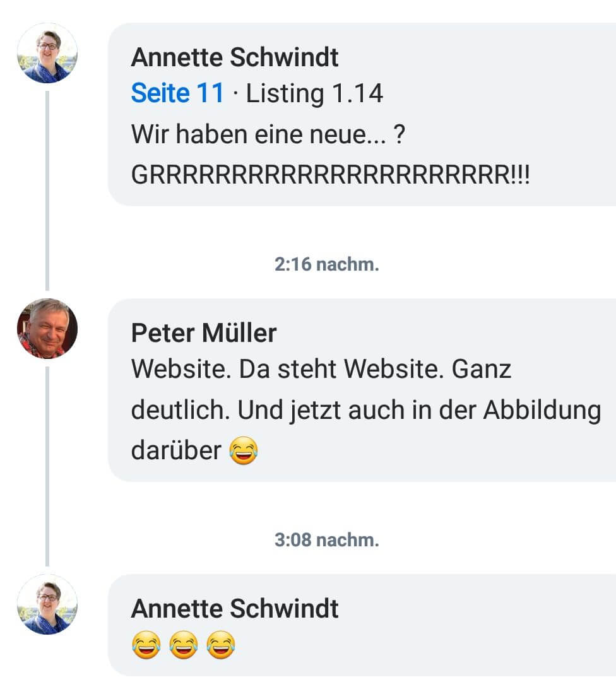
Task: Click Annette Schwindt's name in last comment
Action: coord(235,608)
